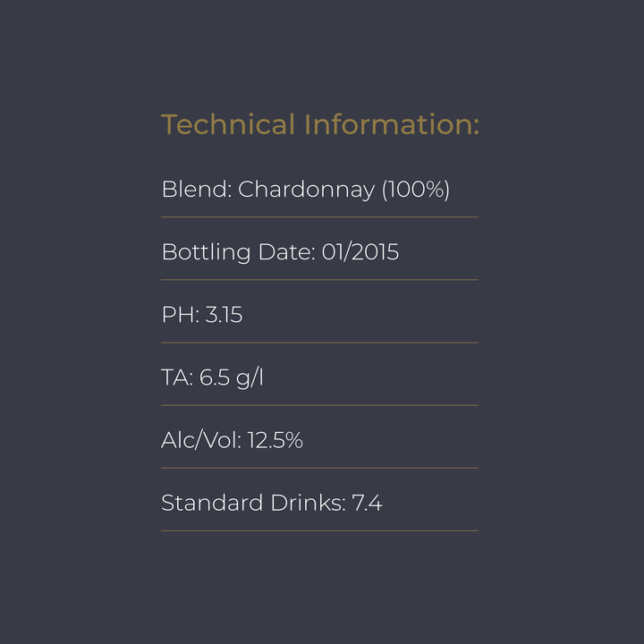Click the Technical Information heading
644x644 pixels.
(320, 124)
